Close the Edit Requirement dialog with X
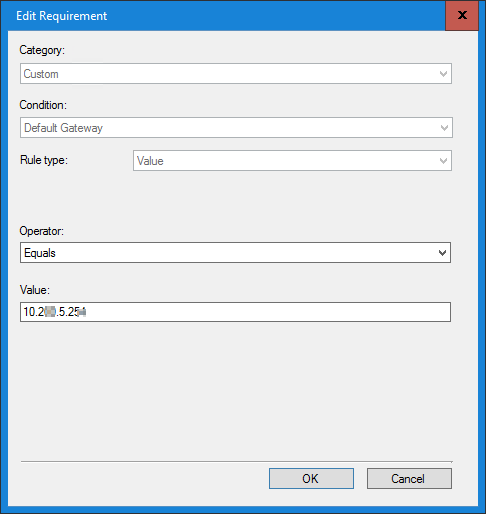486x514 pixels. point(462,15)
